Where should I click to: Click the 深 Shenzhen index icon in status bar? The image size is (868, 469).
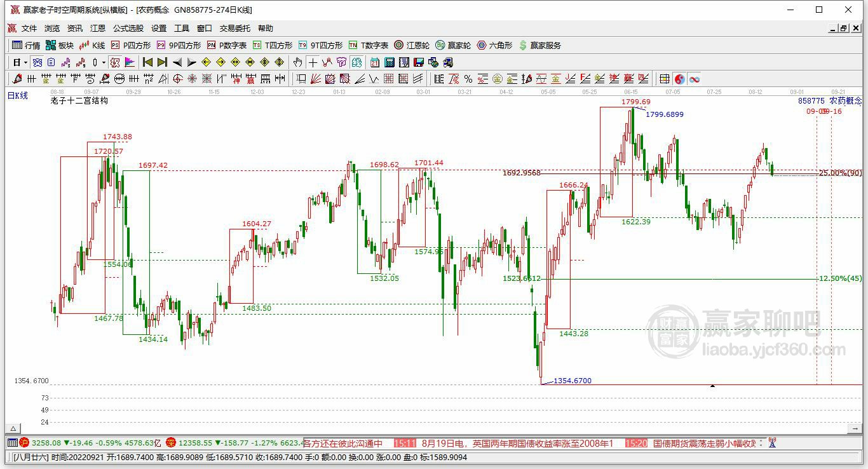click(x=170, y=442)
